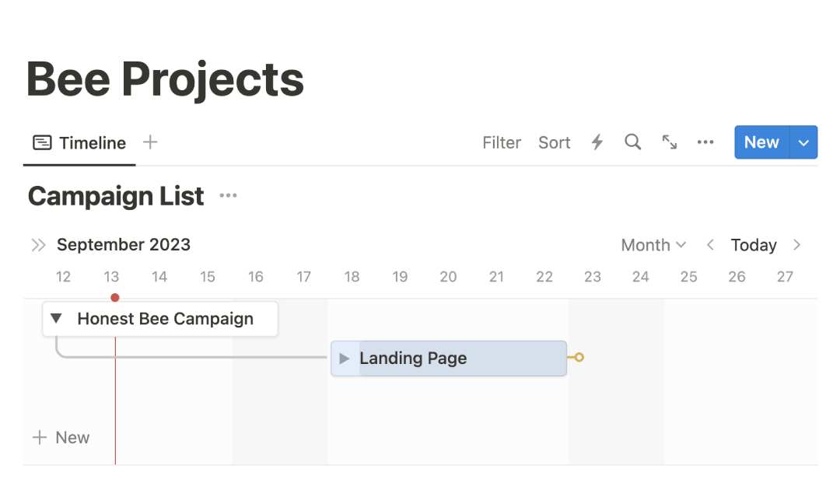Collapse the Honest Bee Campaign triangle
The width and height of the screenshot is (840, 504).
[56, 318]
